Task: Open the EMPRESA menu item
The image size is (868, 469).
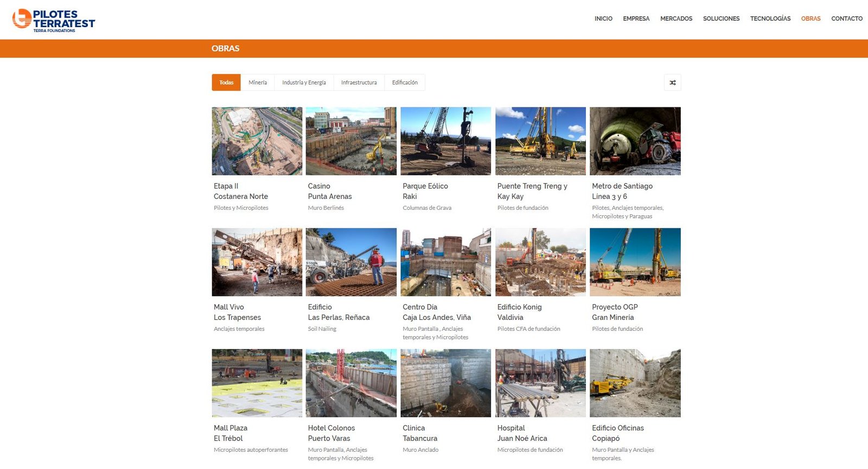Action: [x=636, y=18]
